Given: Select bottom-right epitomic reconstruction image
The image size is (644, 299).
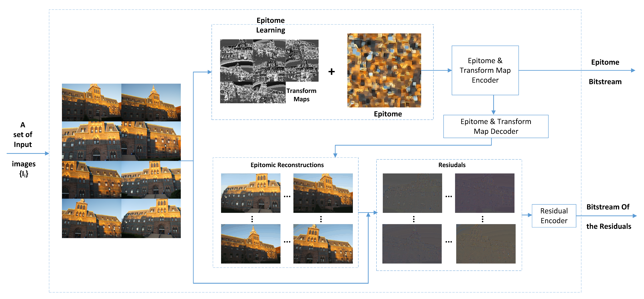Looking at the screenshot, I should [323, 244].
